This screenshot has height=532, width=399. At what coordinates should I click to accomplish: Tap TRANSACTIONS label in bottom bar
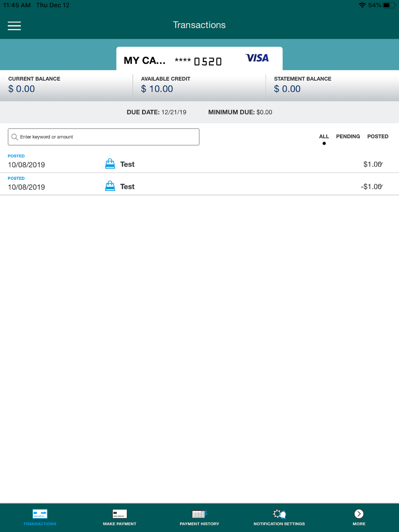click(x=40, y=524)
